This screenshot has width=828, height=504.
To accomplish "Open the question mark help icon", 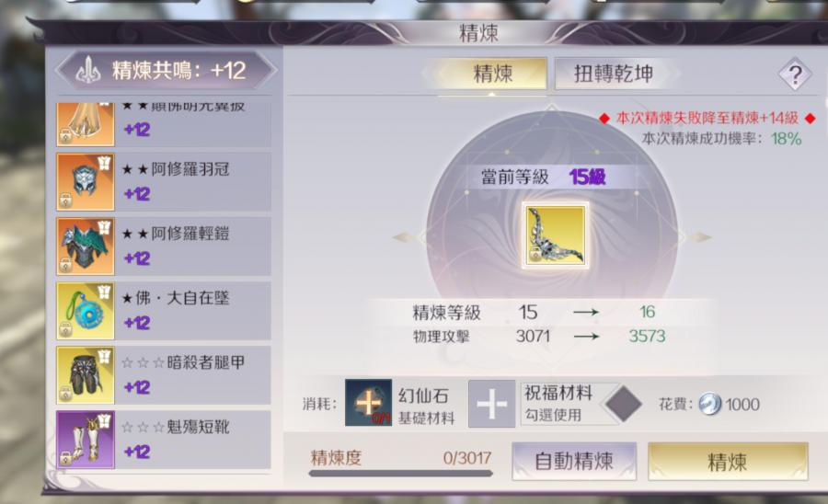I will pos(795,74).
